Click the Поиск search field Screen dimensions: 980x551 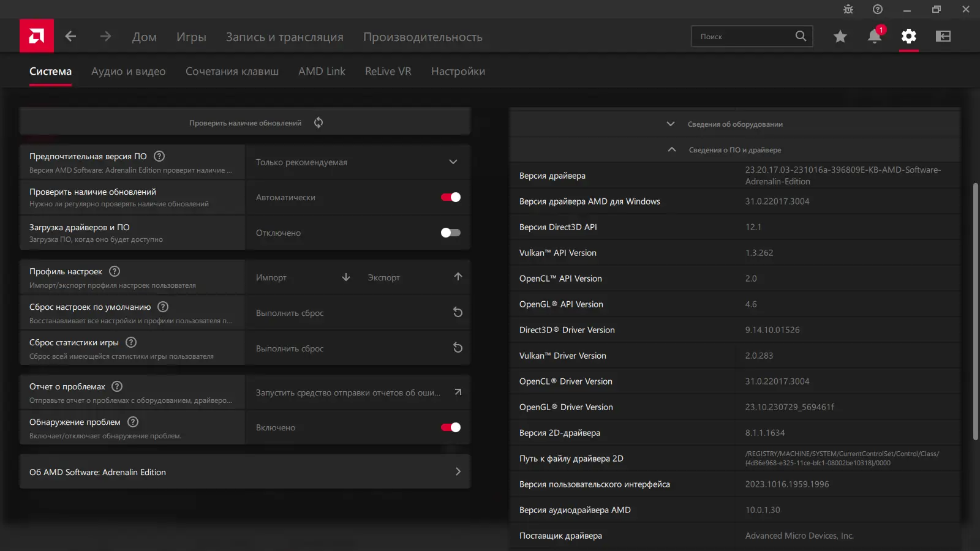(744, 37)
